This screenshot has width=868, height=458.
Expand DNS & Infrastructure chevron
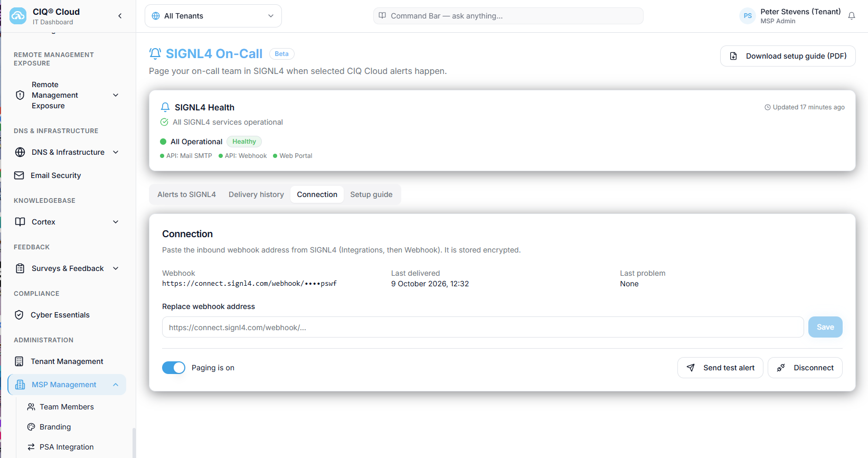116,152
